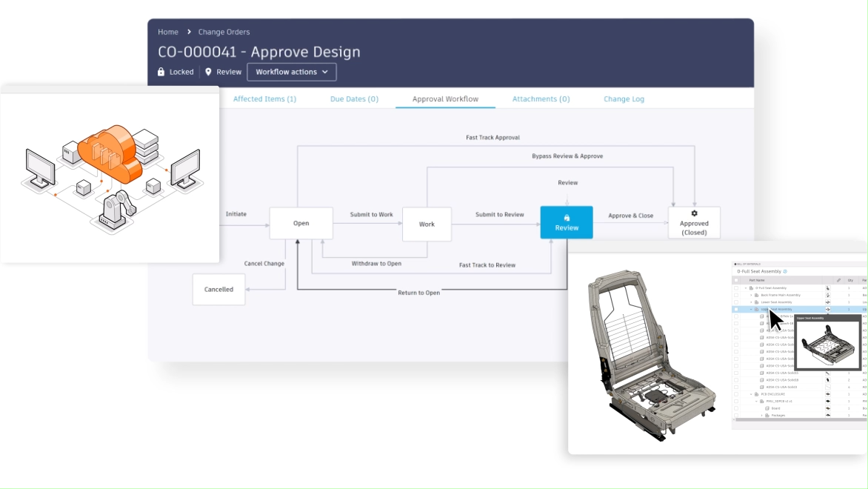This screenshot has width=868, height=489.
Task: Click the location pin icon beside Review status
Action: [208, 72]
